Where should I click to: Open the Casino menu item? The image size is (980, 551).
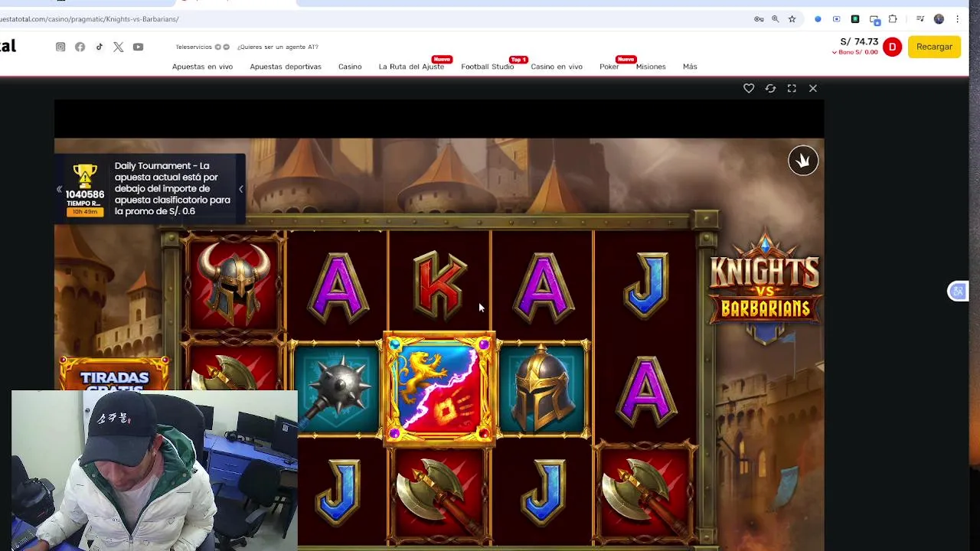pyautogui.click(x=350, y=67)
